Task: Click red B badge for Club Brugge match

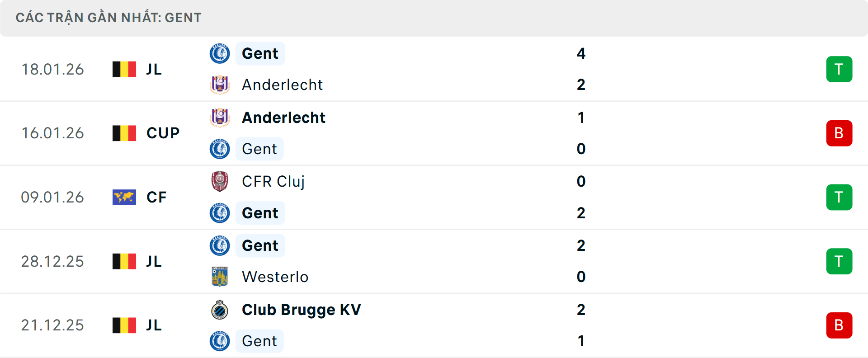Action: [839, 325]
